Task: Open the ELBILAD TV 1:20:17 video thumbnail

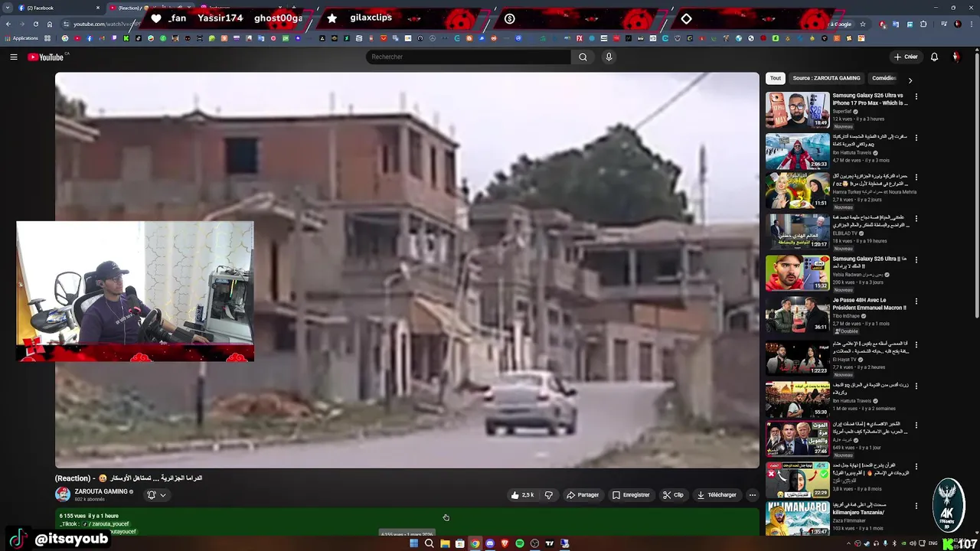Action: [x=797, y=232]
